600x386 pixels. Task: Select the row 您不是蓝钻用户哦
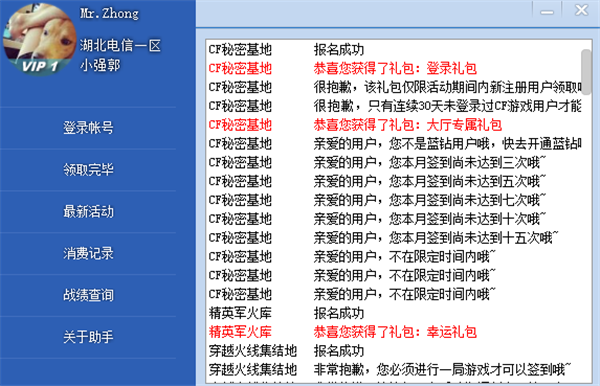tap(394, 144)
